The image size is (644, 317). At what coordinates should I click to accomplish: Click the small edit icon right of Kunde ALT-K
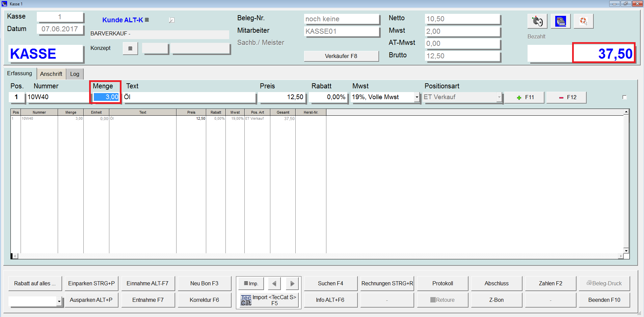[172, 20]
